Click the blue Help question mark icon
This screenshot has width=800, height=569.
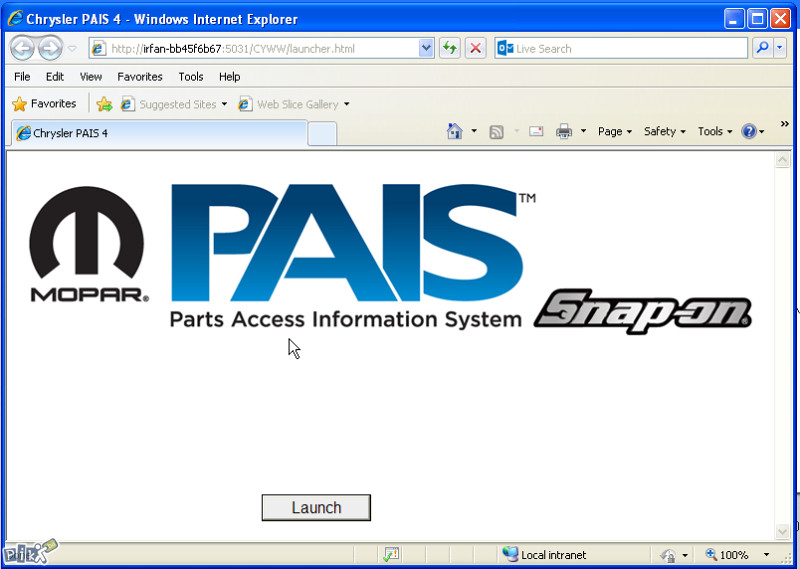(x=748, y=132)
